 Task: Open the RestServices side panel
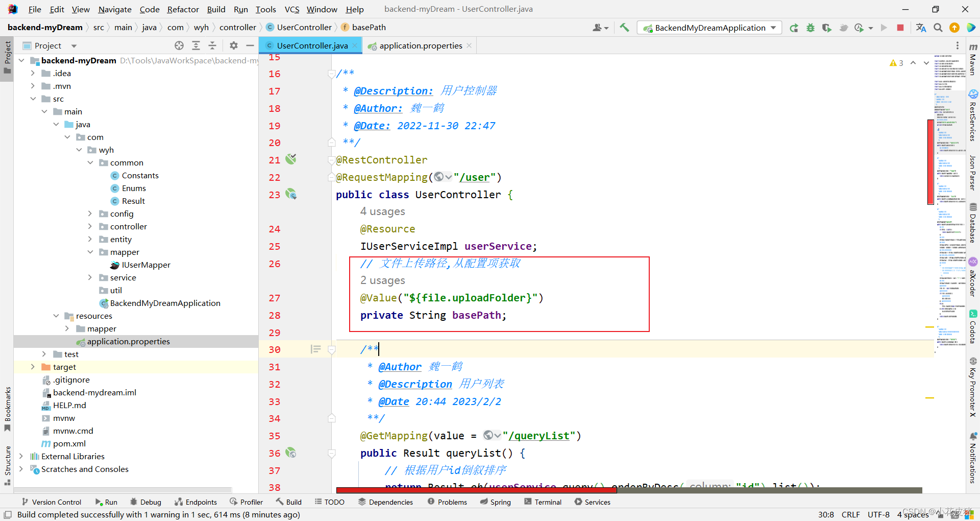(x=973, y=115)
